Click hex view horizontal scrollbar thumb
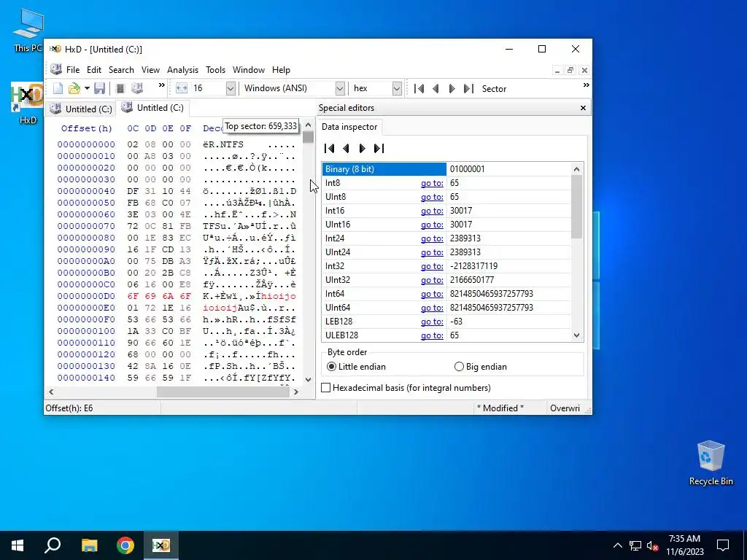Screen dimensions: 747x560 [x=223, y=392]
